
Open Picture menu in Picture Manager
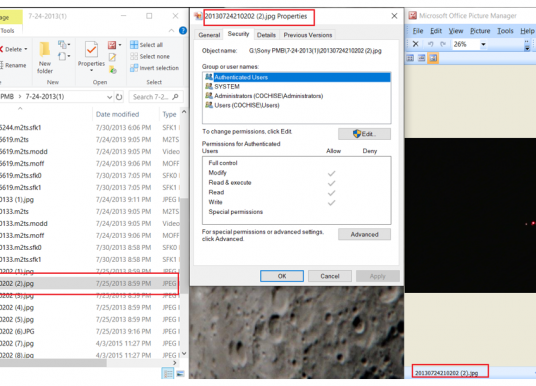point(480,31)
